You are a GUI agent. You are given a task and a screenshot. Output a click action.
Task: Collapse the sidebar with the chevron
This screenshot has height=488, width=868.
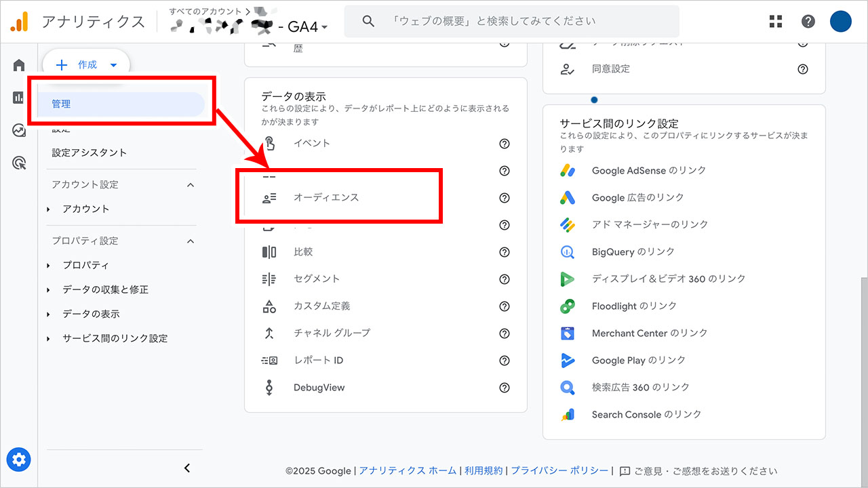(188, 468)
